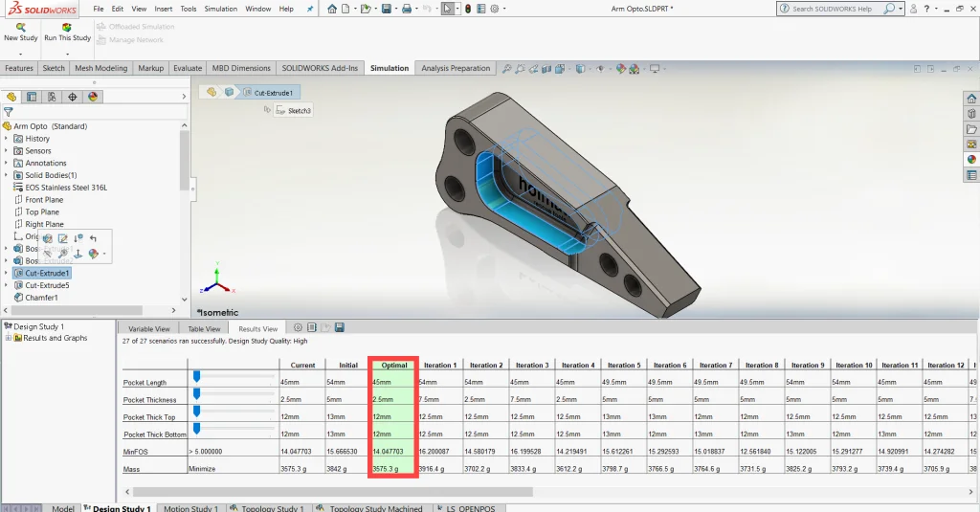Click the Pocket Length slider handle
This screenshot has width=980, height=512.
[196, 377]
